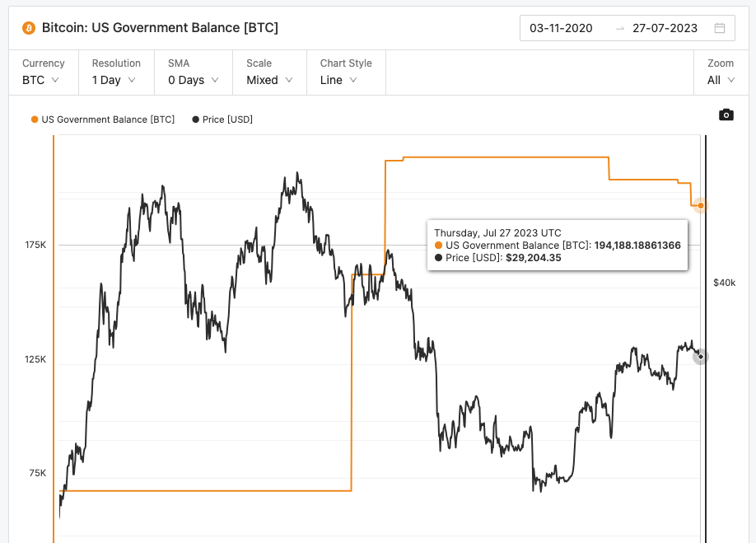Click the Bitcoin logo icon
756x543 pixels.
[27, 27]
